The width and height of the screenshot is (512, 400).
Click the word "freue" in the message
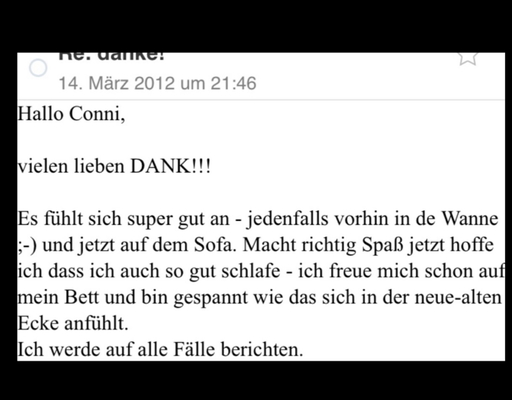(x=351, y=271)
